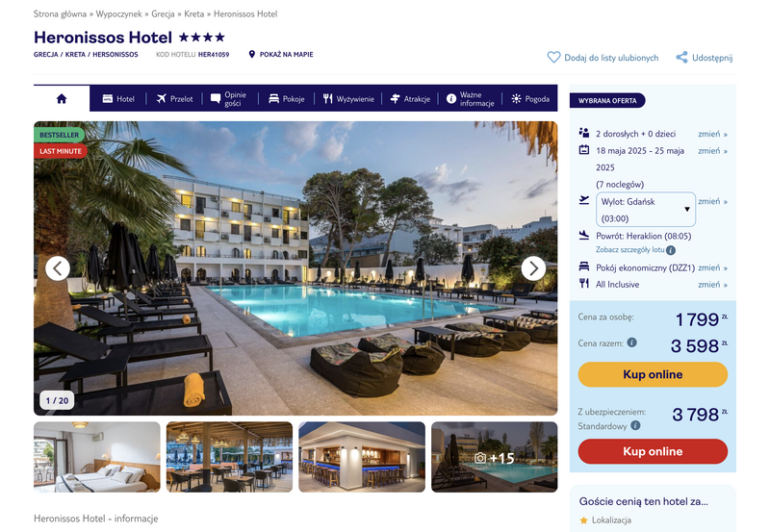Click the share icon
The width and height of the screenshot is (770, 532).
(681, 58)
